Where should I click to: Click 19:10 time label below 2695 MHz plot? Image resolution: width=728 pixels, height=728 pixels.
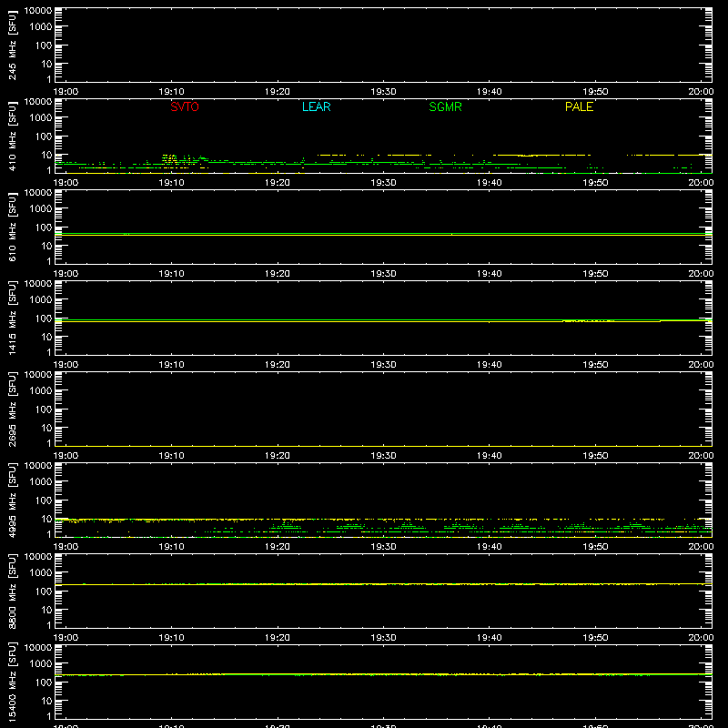(171, 456)
